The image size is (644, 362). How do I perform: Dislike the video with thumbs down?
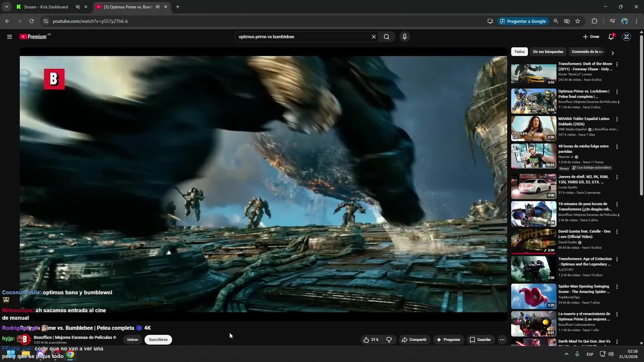pyautogui.click(x=389, y=340)
